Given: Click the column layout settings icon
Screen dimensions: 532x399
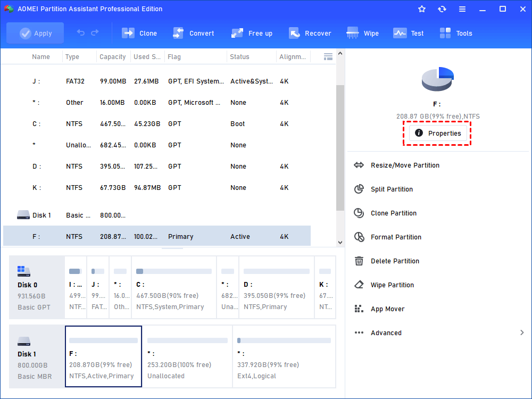Looking at the screenshot, I should point(328,57).
